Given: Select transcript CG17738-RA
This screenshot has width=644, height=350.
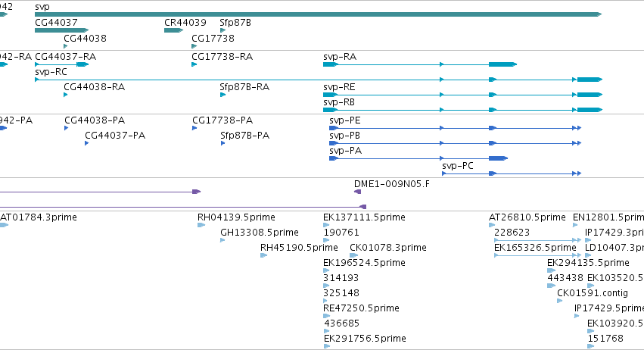Looking at the screenshot, I should point(222,57).
